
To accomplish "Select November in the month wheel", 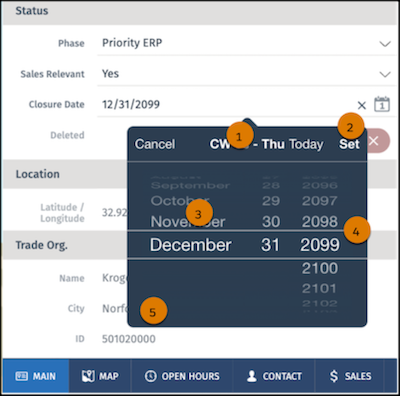I will click(x=188, y=222).
